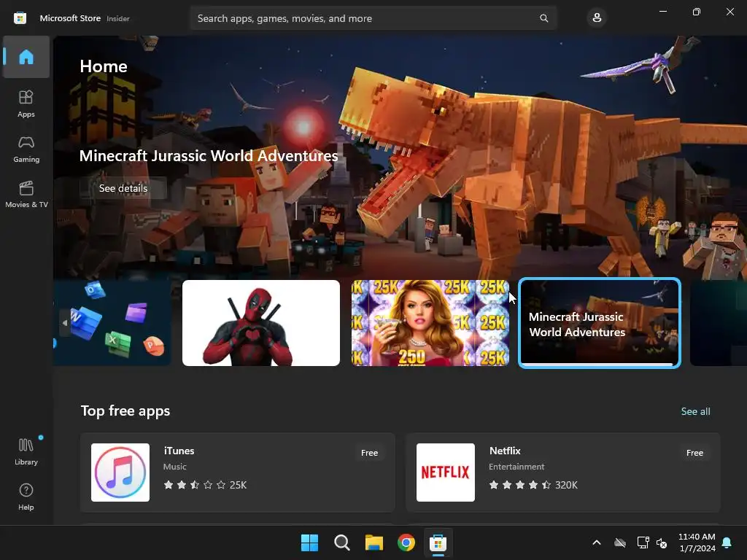Open the Gaming section
This screenshot has height=560, width=747.
pos(26,149)
